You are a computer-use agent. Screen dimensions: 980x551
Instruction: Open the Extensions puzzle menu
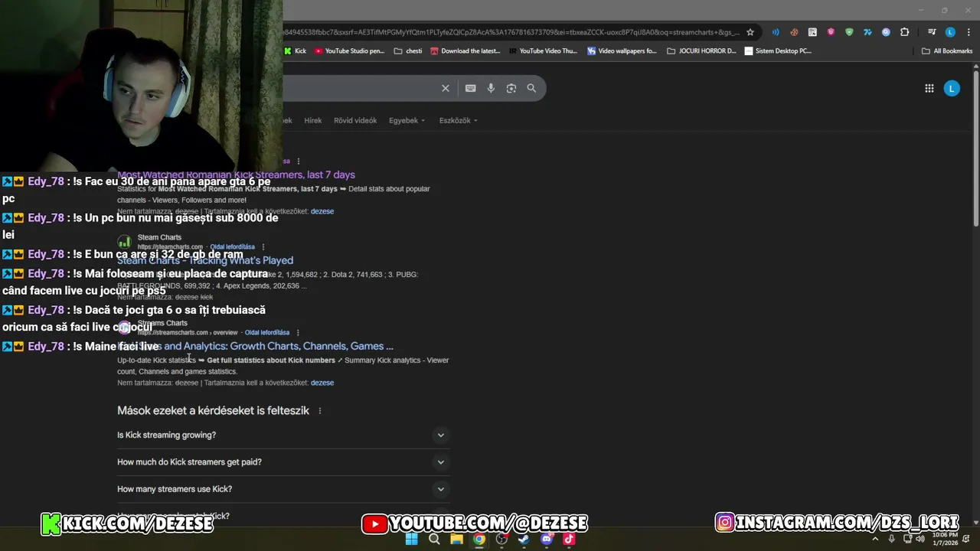pyautogui.click(x=905, y=32)
